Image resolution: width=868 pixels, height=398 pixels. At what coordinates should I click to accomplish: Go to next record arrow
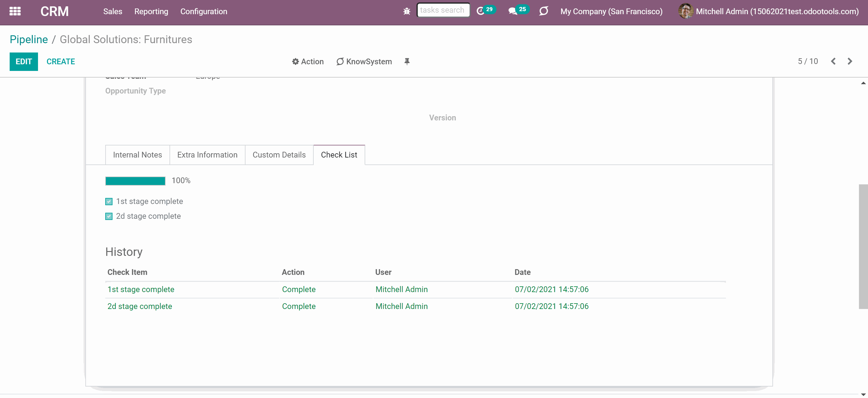[850, 61]
